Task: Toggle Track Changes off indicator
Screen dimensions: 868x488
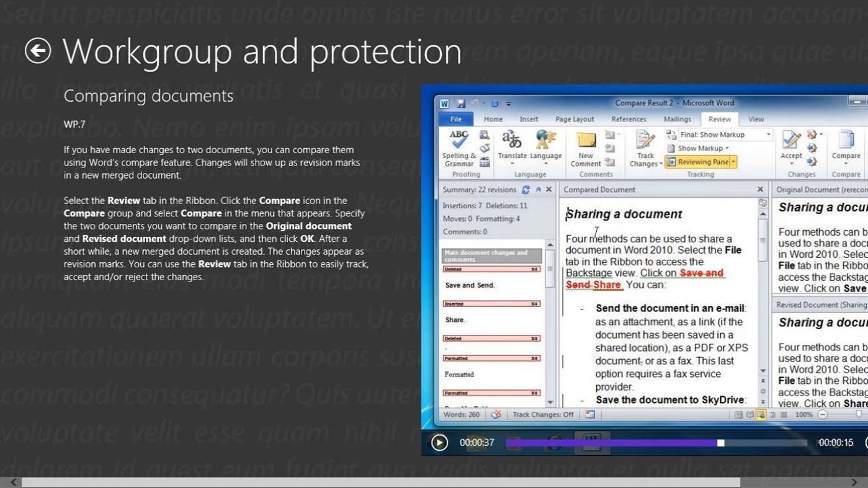Action: (x=543, y=414)
